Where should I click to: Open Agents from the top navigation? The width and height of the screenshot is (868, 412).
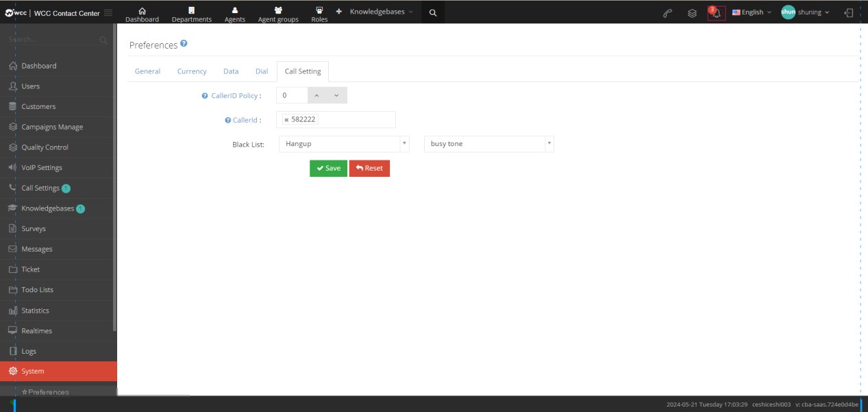click(x=235, y=14)
